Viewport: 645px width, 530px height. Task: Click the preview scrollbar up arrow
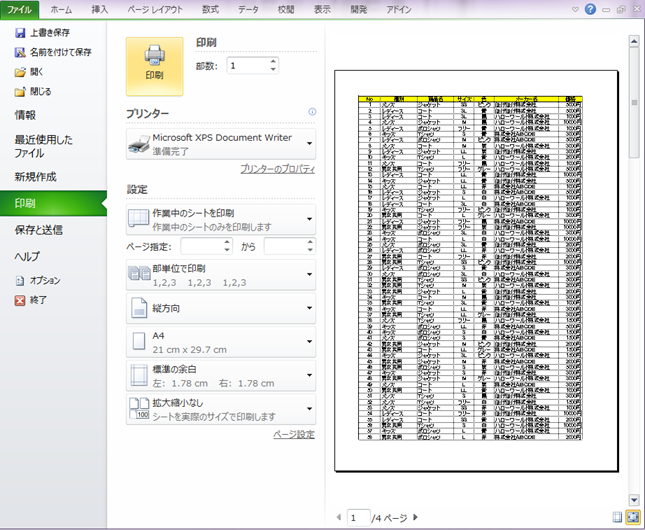pos(634,42)
